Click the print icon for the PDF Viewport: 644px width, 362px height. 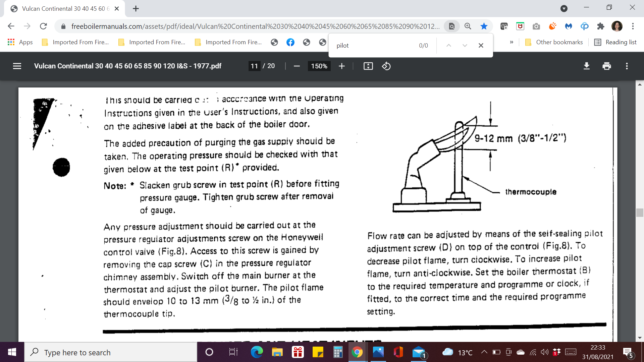(x=606, y=66)
